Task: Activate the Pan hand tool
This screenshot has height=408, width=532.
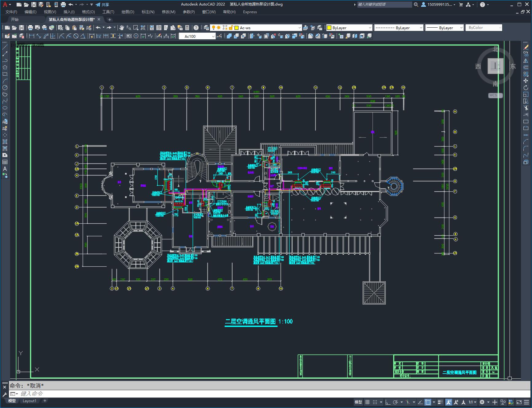Action: click(x=122, y=28)
